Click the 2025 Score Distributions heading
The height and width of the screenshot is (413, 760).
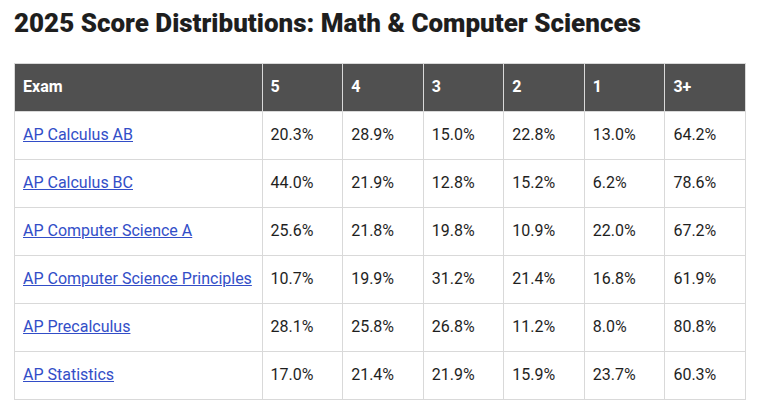(x=327, y=24)
